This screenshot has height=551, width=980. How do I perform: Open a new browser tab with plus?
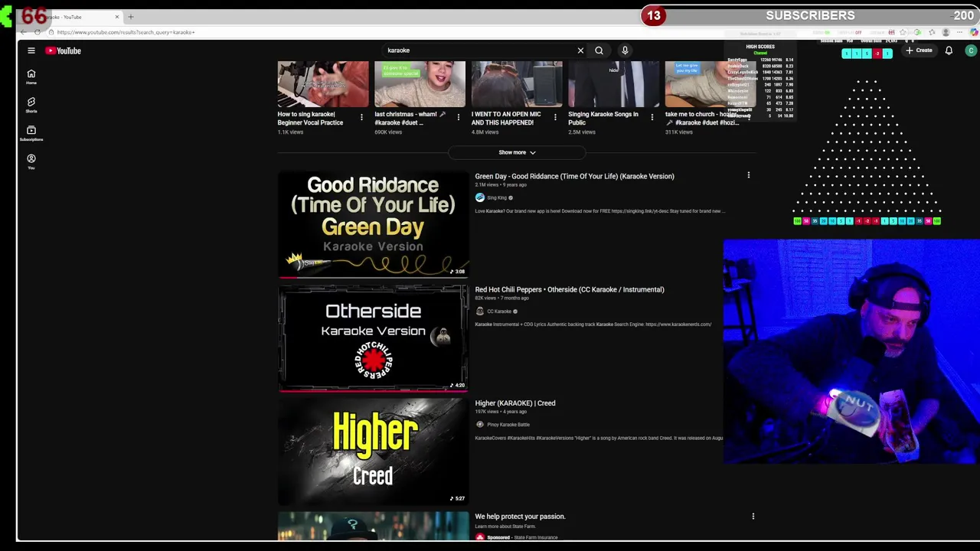[x=131, y=17]
